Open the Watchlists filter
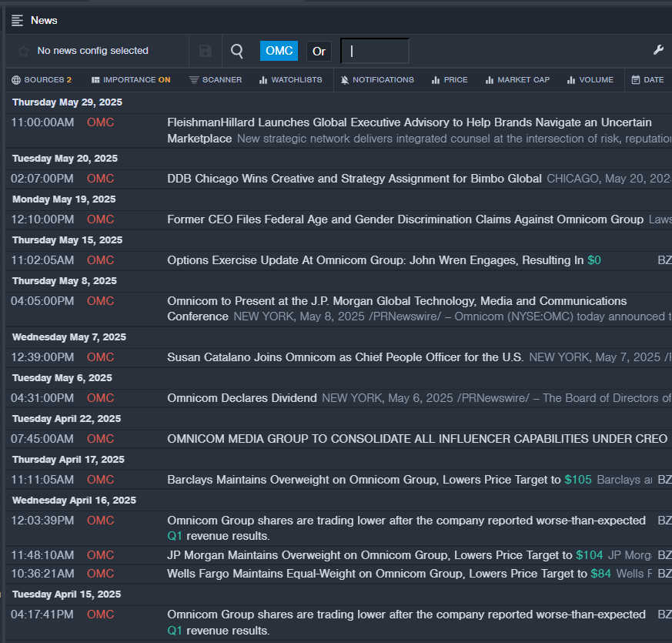 (290, 80)
